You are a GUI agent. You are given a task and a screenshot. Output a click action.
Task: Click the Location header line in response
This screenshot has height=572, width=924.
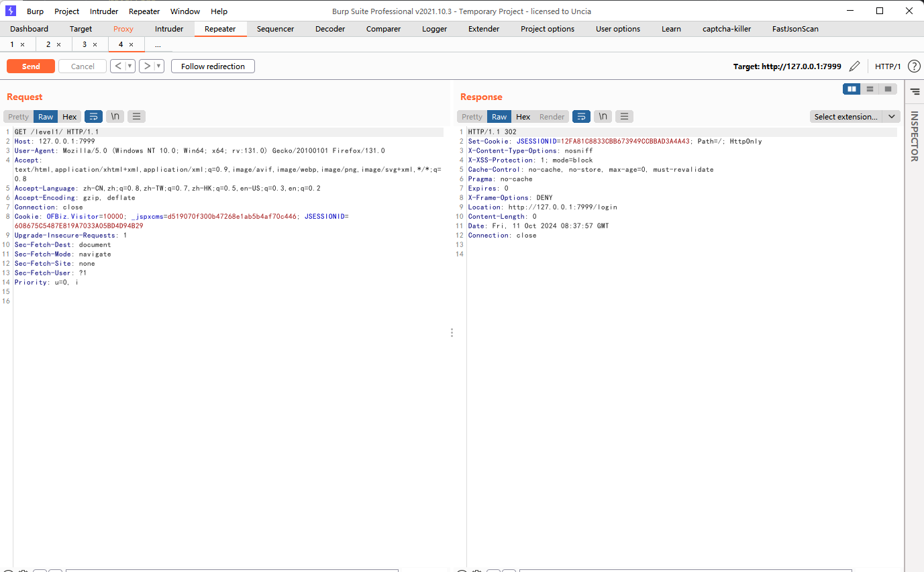(542, 207)
